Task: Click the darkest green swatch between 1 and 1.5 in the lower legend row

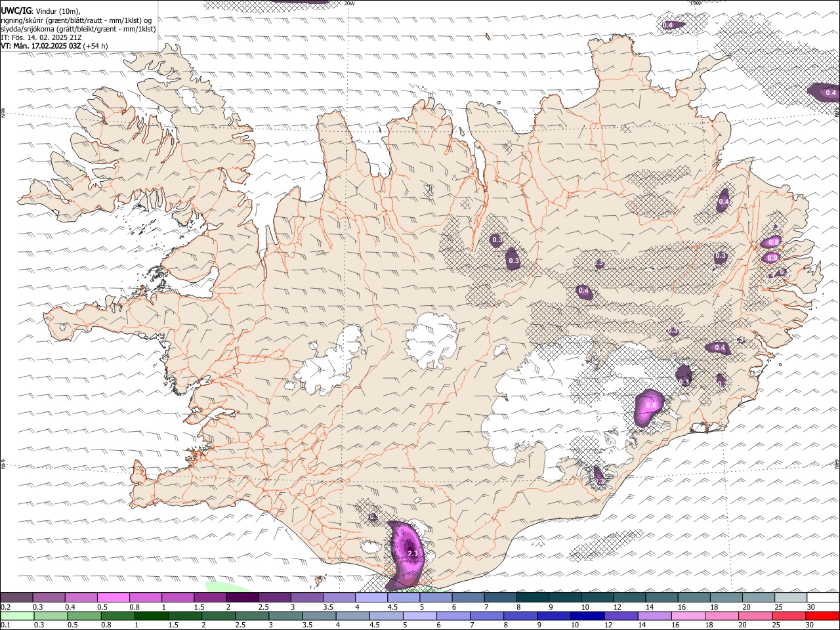Action: [x=152, y=616]
